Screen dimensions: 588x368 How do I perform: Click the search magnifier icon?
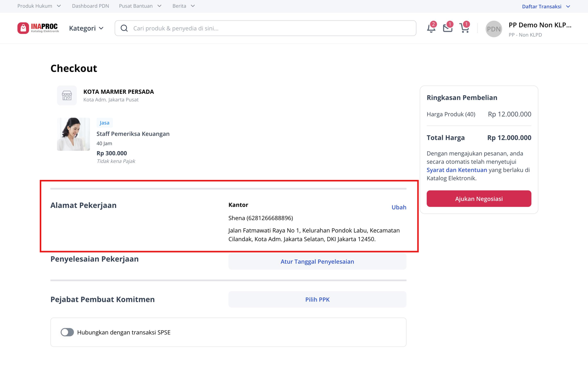(124, 28)
